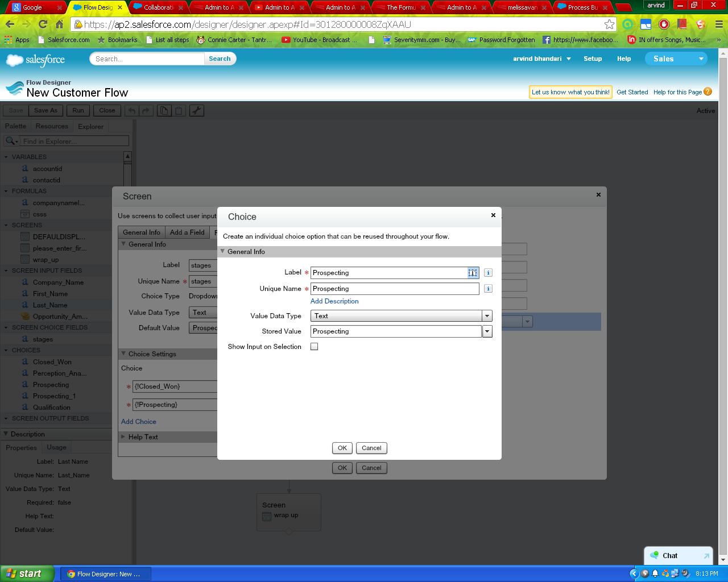The width and height of the screenshot is (728, 582).
Task: Click the Save As button
Action: pyautogui.click(x=45, y=110)
